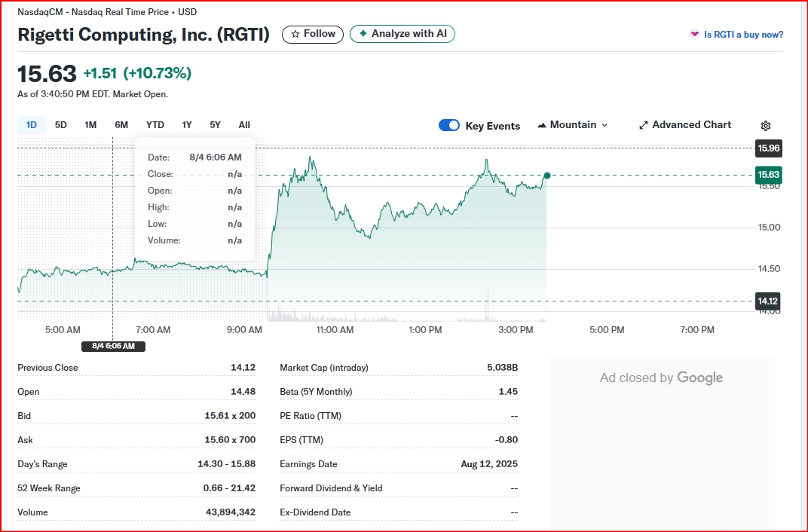Viewport: 808px width, 532px height.
Task: Click the mountain chart type icon
Action: point(542,125)
